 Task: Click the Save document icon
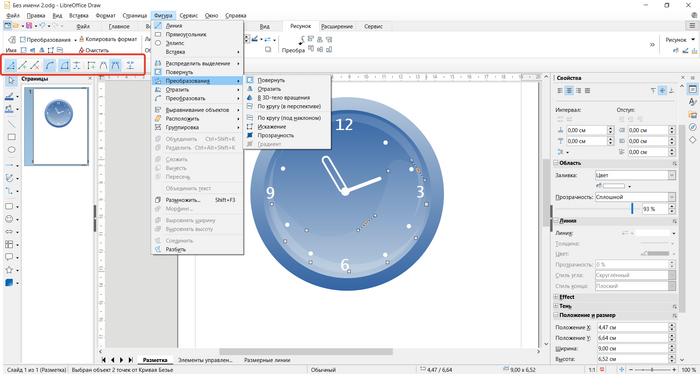coord(29,26)
